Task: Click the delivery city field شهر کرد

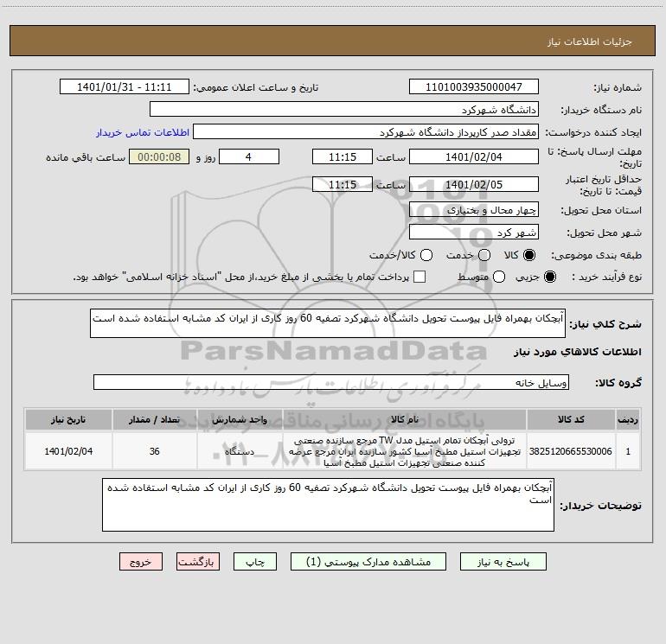Action: point(474,232)
